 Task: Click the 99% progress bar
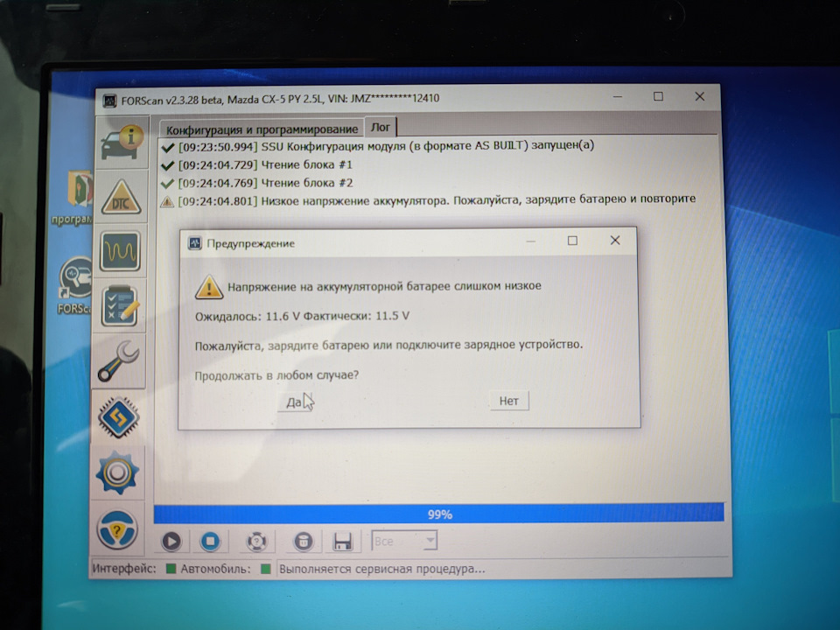point(438,514)
